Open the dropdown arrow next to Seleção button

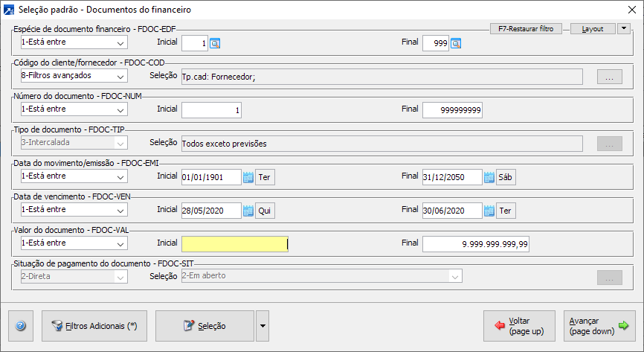pyautogui.click(x=262, y=326)
